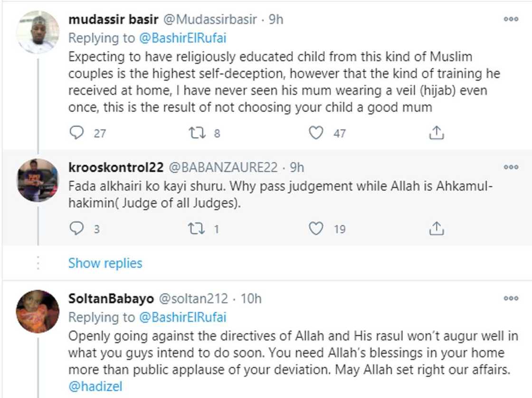
Task: View krooskontrol22's profile picture
Action: [38, 180]
